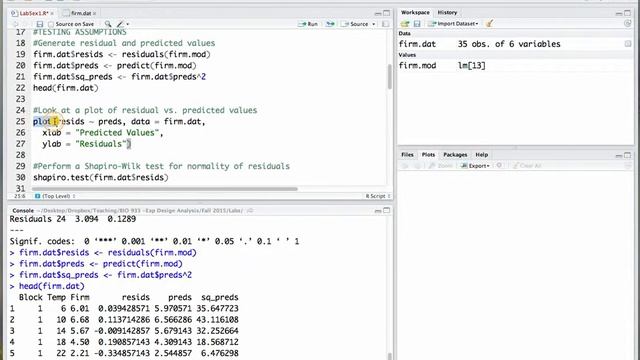This screenshot has width=640, height=360.
Task: Open the Workspace tab
Action: 415,13
